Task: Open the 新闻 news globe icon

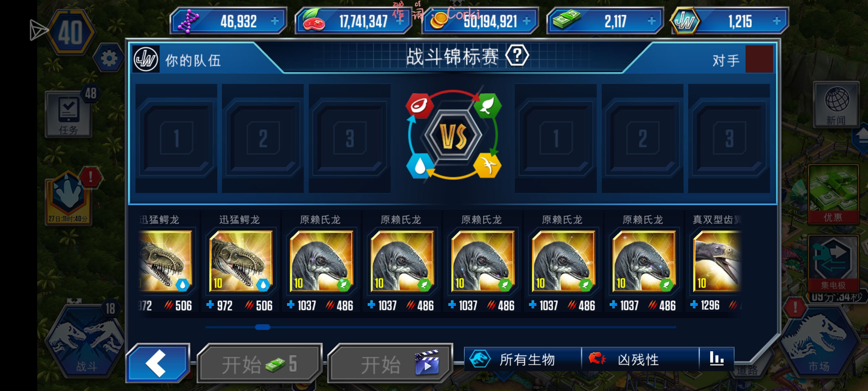Action: click(x=836, y=105)
